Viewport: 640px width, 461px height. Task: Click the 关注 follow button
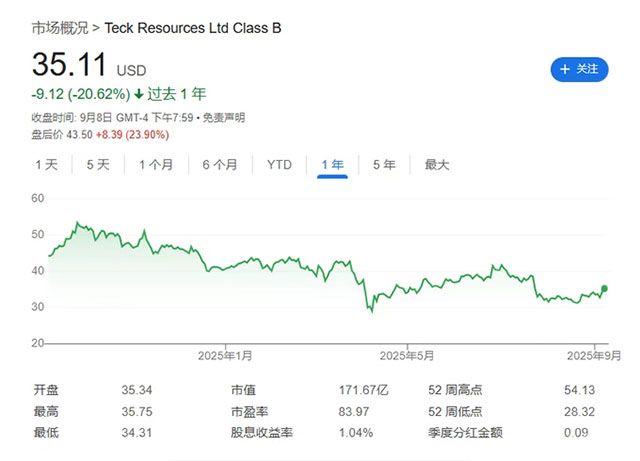coord(579,69)
